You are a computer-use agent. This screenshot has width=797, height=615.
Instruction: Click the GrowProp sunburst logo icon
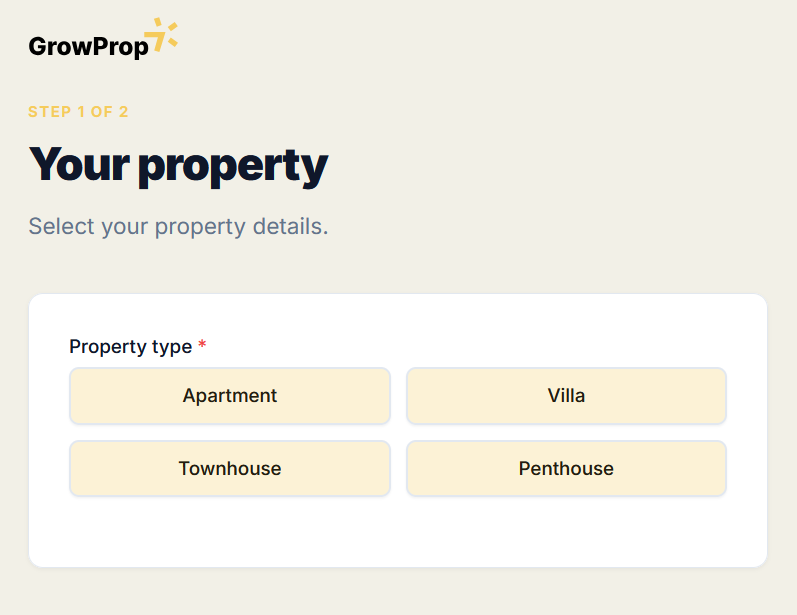162,35
